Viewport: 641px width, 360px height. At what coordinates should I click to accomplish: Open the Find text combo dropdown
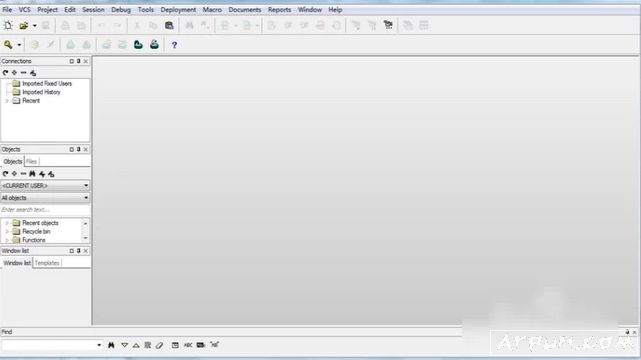click(99, 345)
